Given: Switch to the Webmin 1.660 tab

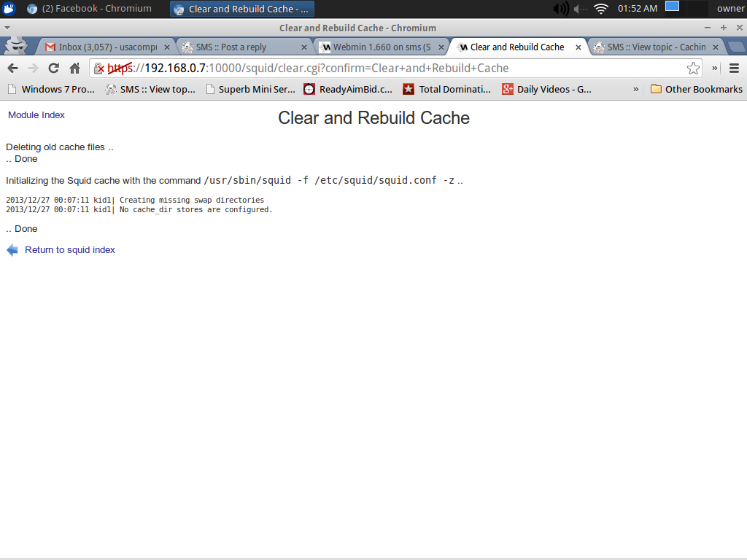Looking at the screenshot, I should 379,47.
